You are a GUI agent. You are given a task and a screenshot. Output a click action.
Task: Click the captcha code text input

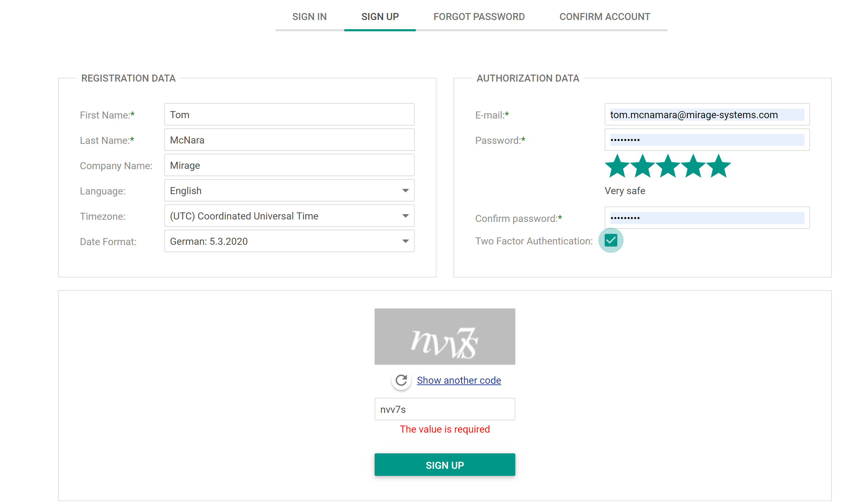pos(445,409)
